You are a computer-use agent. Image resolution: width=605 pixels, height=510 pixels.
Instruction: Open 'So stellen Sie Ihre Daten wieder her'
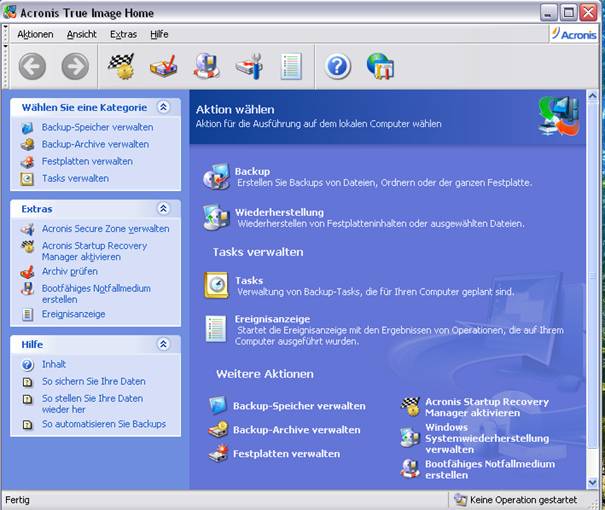pyautogui.click(x=93, y=404)
